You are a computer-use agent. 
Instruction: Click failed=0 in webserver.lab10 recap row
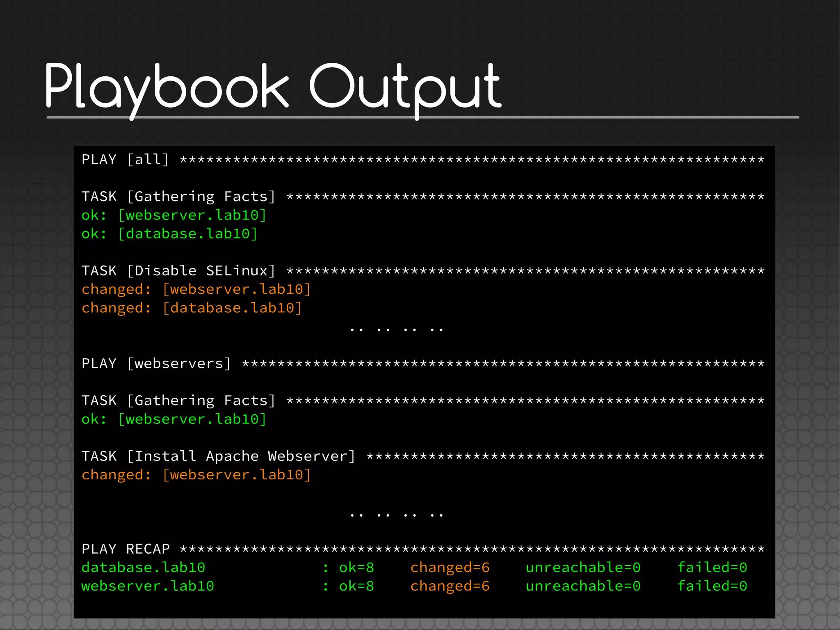coord(712,586)
